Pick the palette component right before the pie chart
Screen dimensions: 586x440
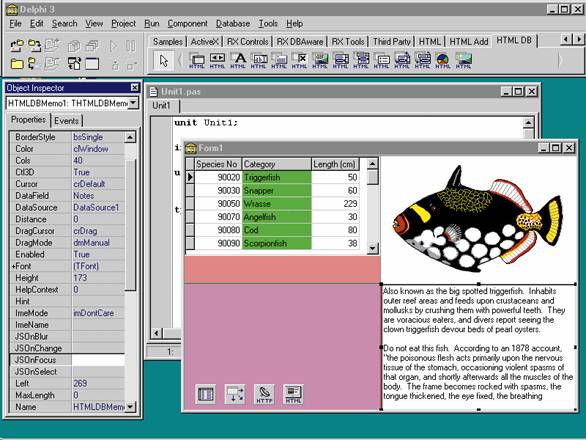[x=422, y=61]
